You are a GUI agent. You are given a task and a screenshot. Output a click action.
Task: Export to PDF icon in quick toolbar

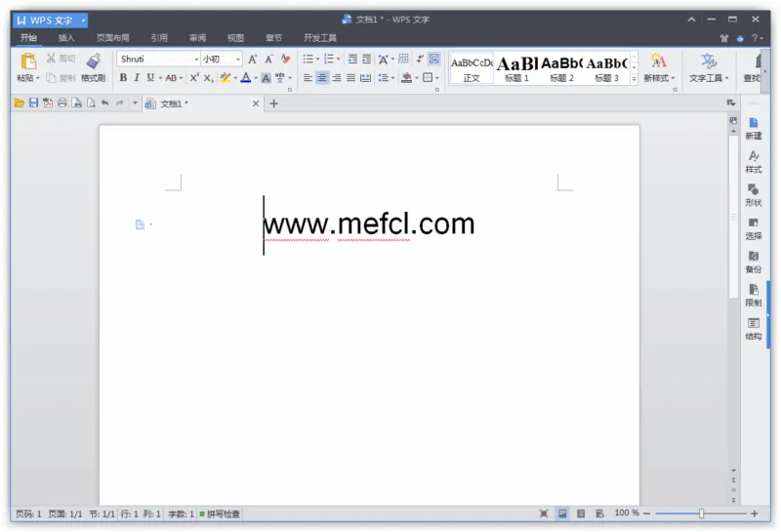[x=48, y=103]
